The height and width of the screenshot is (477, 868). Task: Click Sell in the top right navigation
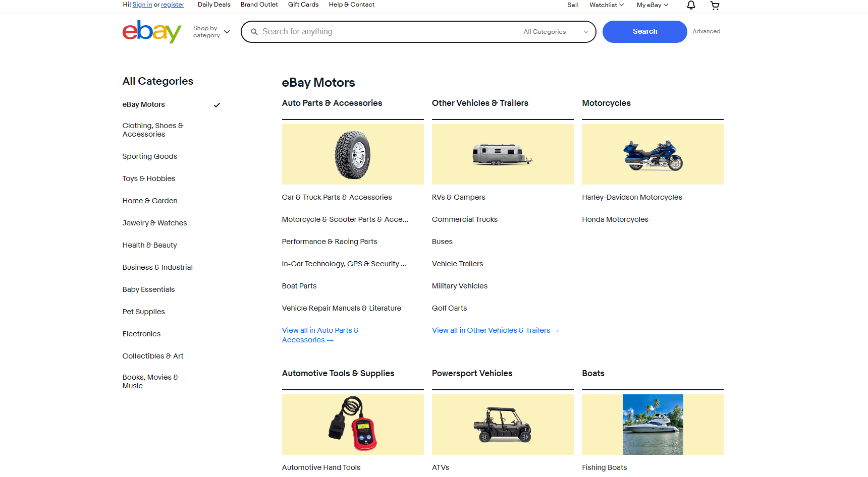tap(572, 5)
